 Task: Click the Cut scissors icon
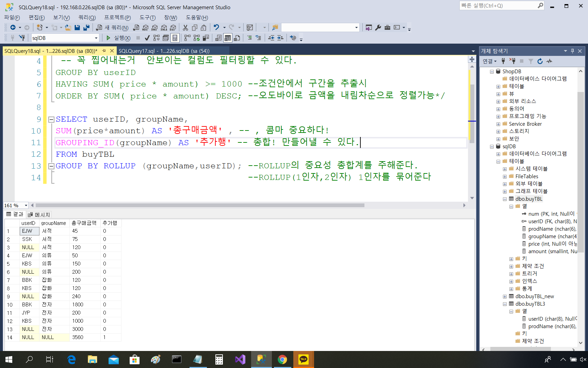click(x=185, y=28)
